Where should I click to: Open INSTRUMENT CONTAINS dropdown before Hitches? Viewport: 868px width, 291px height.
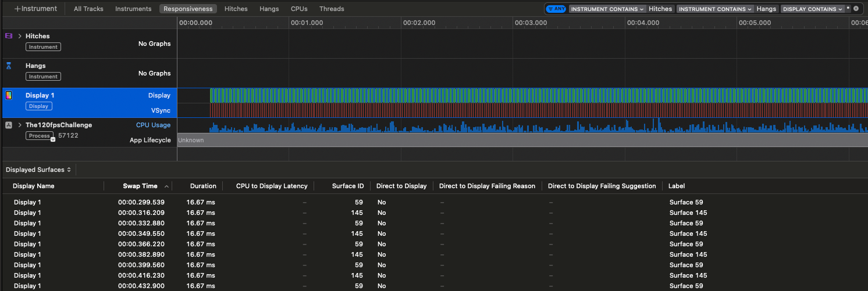tap(607, 9)
